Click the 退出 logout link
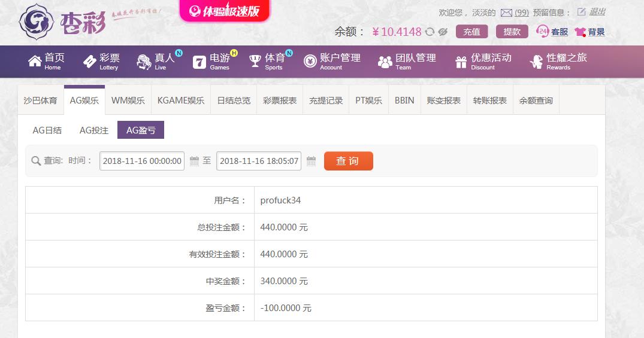644x338 pixels. pos(597,12)
